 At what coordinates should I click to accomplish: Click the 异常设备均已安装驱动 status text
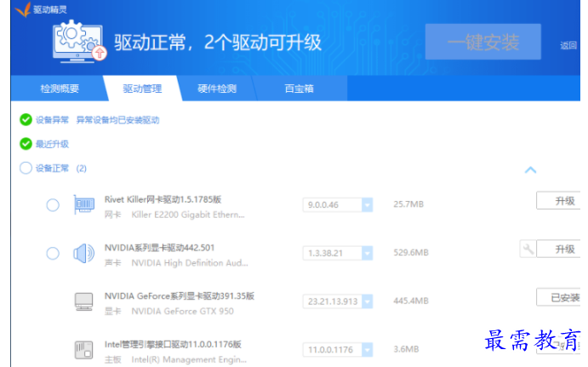point(117,120)
